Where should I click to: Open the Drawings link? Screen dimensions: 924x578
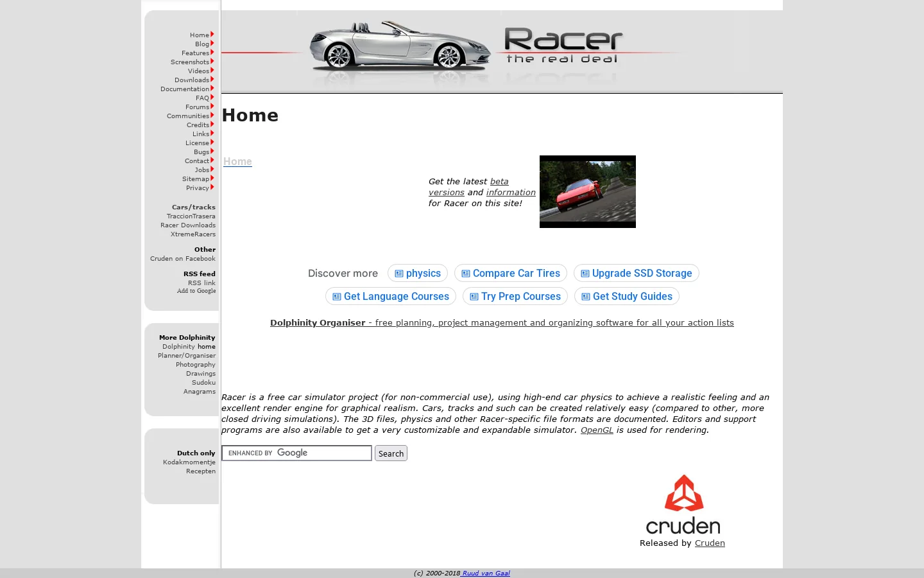[x=201, y=374]
